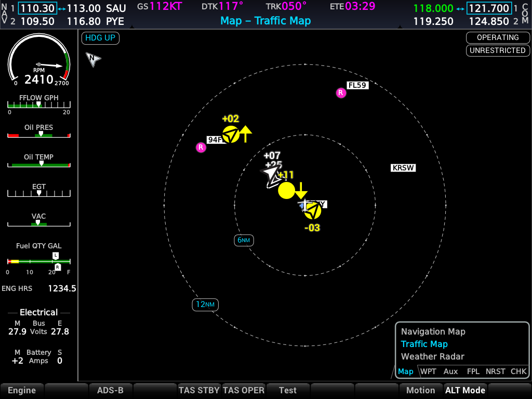Screen dimensions: 532x399
Task: Click the ETE 03:29 field
Action: pyautogui.click(x=353, y=6)
